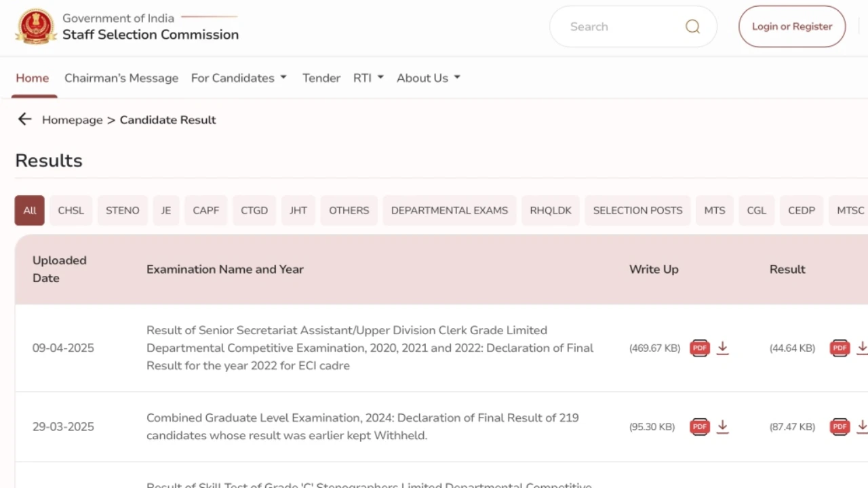Image resolution: width=868 pixels, height=488 pixels.
Task: Open the Chairman's Message page
Action: [121, 78]
